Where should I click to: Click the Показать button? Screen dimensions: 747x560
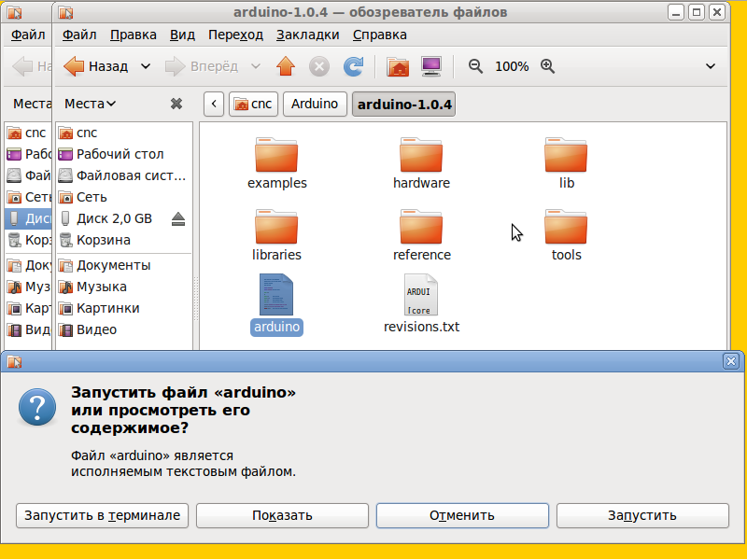[x=282, y=515]
